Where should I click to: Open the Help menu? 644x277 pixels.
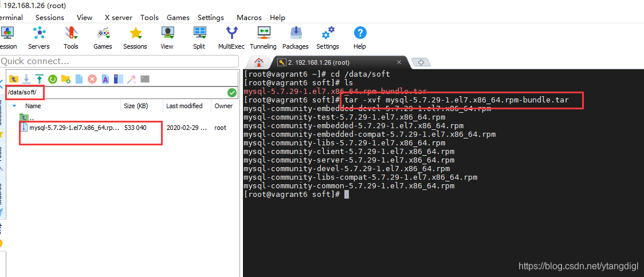click(278, 18)
